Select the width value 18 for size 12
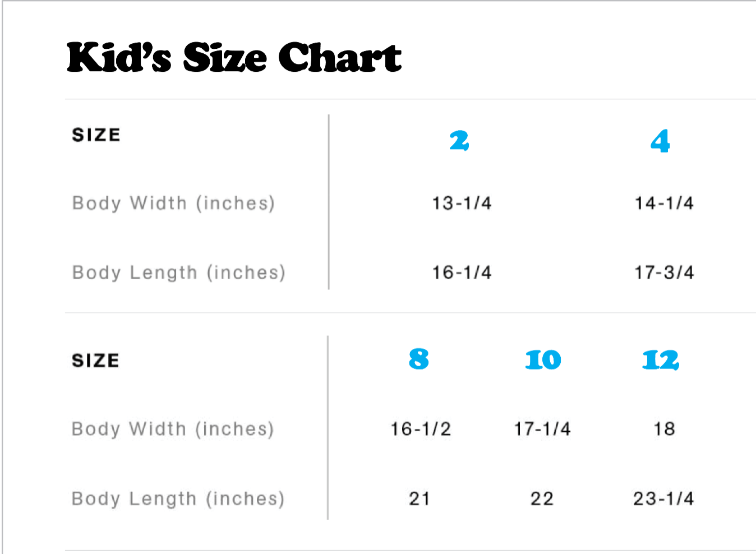Screen dimensions: 756x554 pos(664,429)
